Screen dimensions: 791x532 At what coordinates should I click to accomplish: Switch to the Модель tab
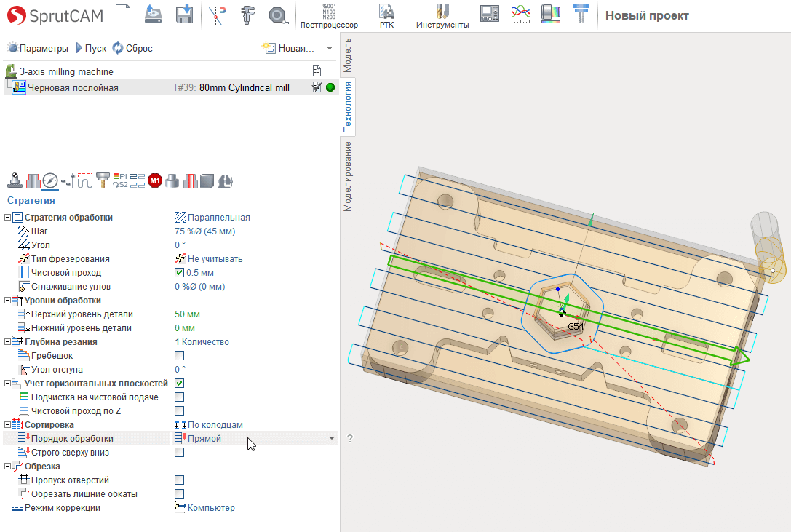[348, 55]
